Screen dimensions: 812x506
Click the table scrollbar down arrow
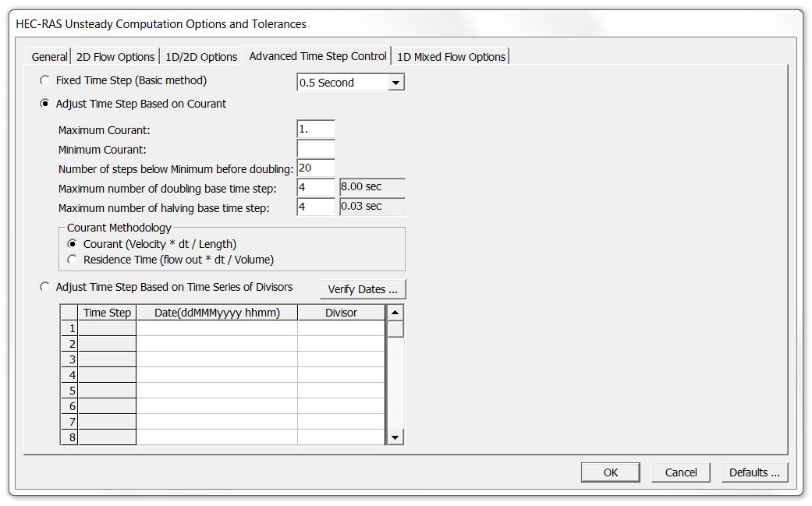(395, 437)
